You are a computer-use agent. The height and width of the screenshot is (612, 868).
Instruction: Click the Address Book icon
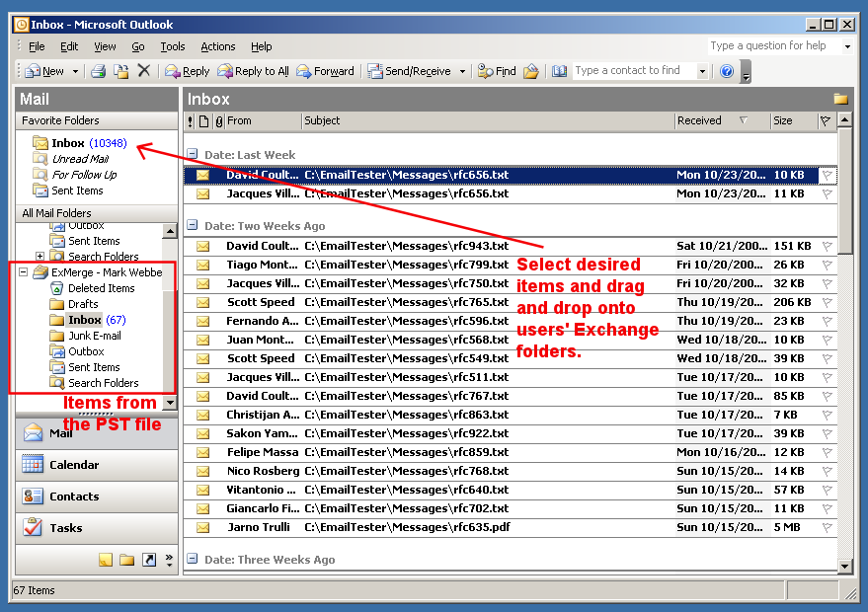tap(559, 71)
